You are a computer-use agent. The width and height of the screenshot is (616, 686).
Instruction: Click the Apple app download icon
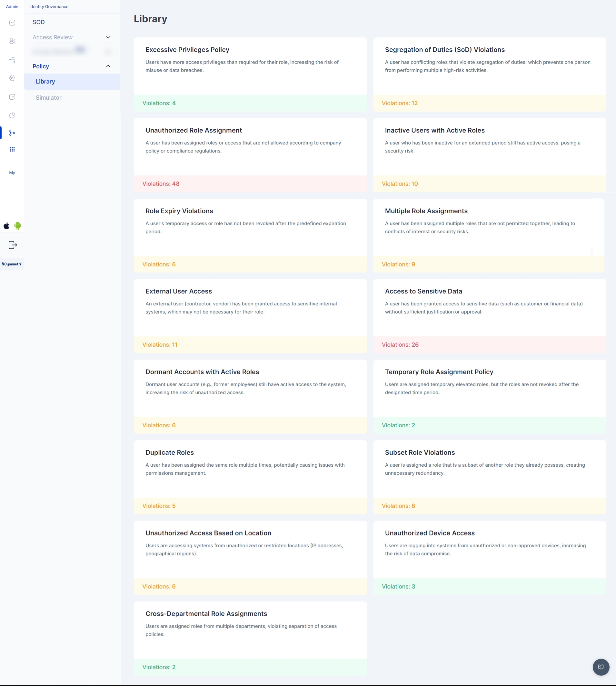click(6, 226)
